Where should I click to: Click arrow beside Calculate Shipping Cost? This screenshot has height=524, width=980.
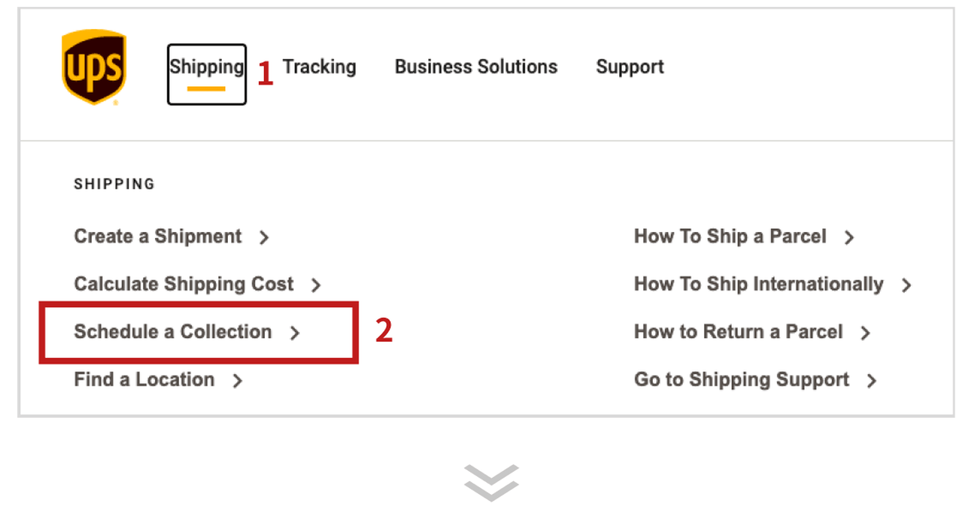pyautogui.click(x=316, y=285)
